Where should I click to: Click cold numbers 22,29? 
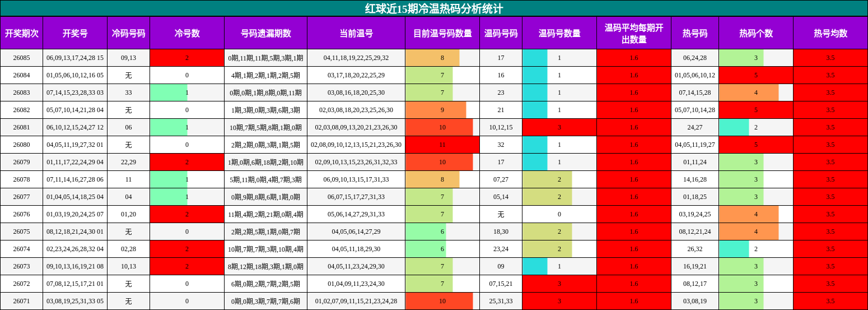(x=128, y=162)
